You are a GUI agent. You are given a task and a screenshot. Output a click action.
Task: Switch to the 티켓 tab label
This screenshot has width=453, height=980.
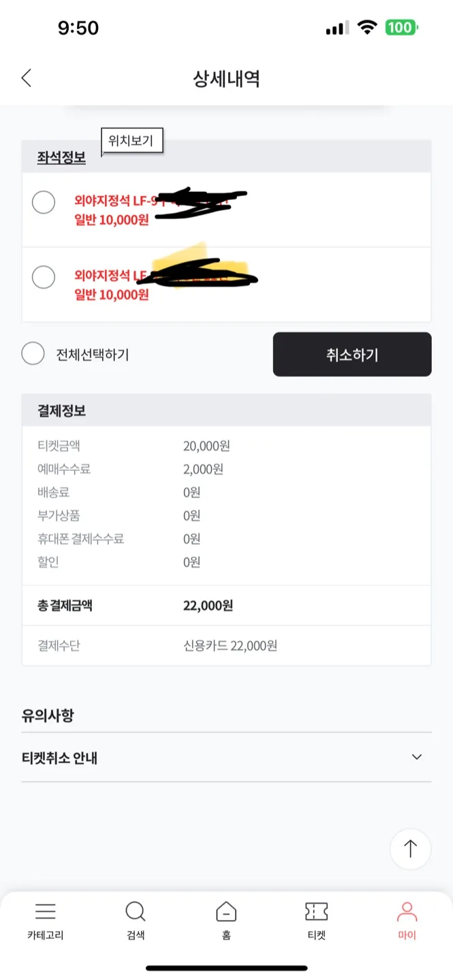[x=317, y=936]
